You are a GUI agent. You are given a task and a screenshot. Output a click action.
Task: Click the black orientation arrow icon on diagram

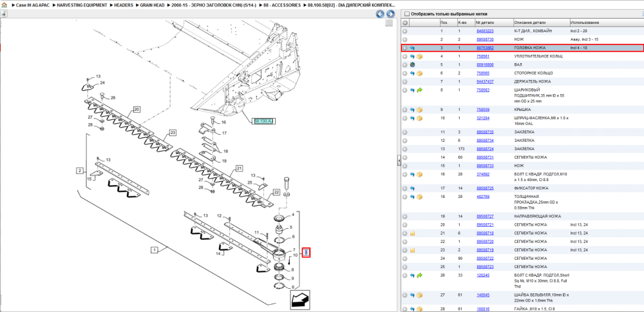pyautogui.click(x=300, y=300)
